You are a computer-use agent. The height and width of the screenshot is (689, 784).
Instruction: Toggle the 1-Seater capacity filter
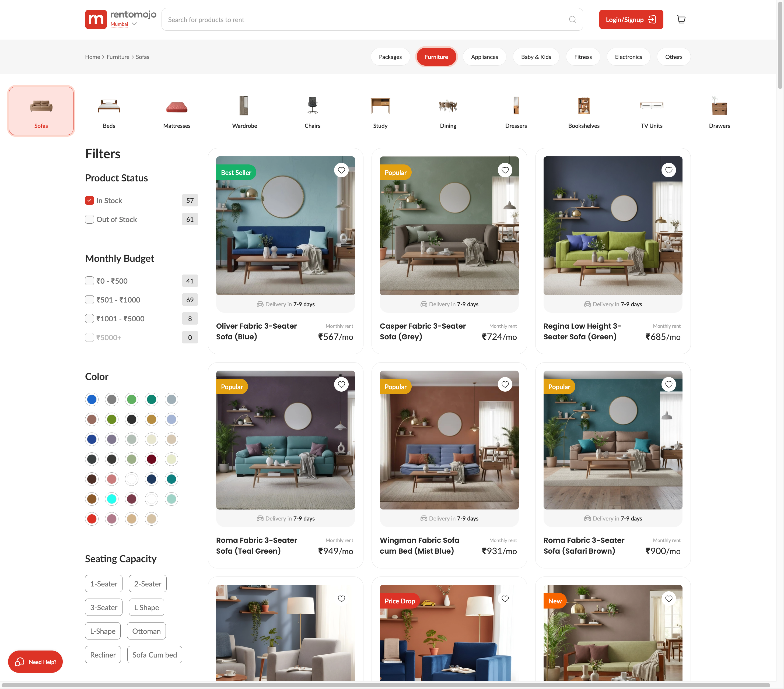pos(104,584)
